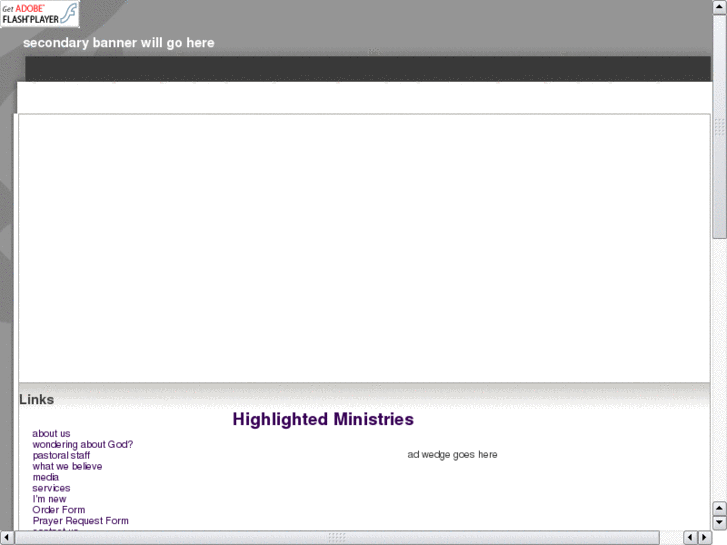727x545 pixels.
Task: Click the horizontal scrollbar right arrow at far right
Action: tap(704, 538)
